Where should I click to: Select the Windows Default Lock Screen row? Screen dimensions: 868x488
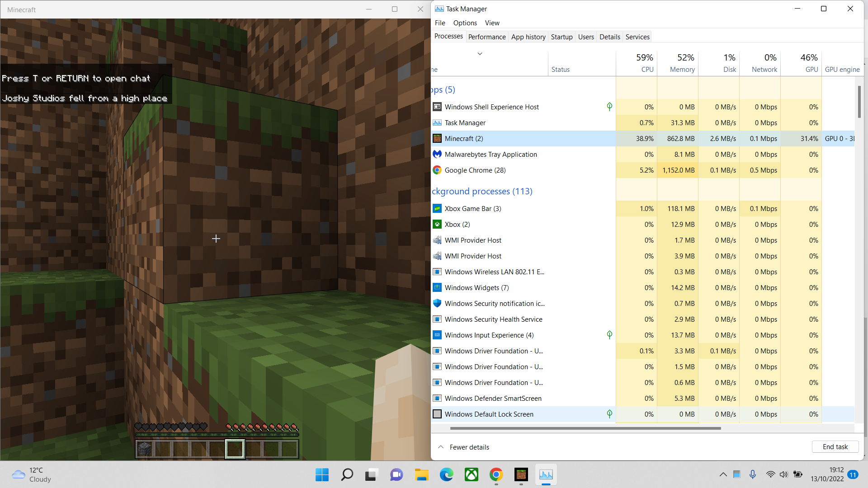tap(489, 414)
